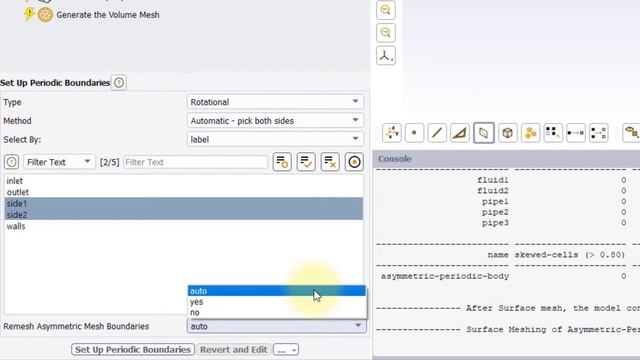Open the Filter Text type dropdown
Image resolution: width=640 pixels, height=360 pixels.
59,162
